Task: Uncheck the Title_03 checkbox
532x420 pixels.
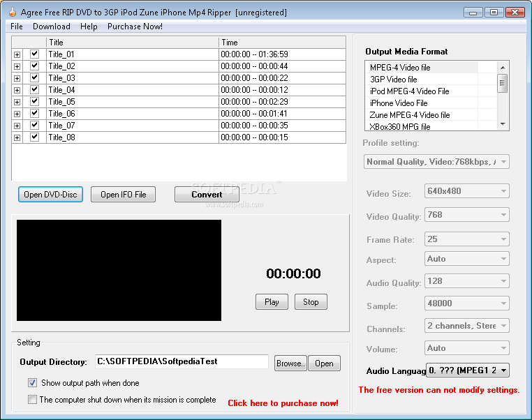Action: coord(34,77)
